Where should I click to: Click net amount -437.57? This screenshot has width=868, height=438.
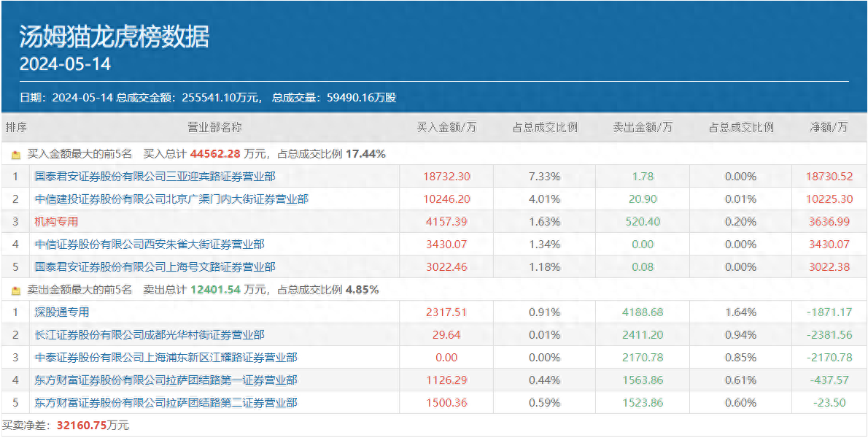pos(829,380)
